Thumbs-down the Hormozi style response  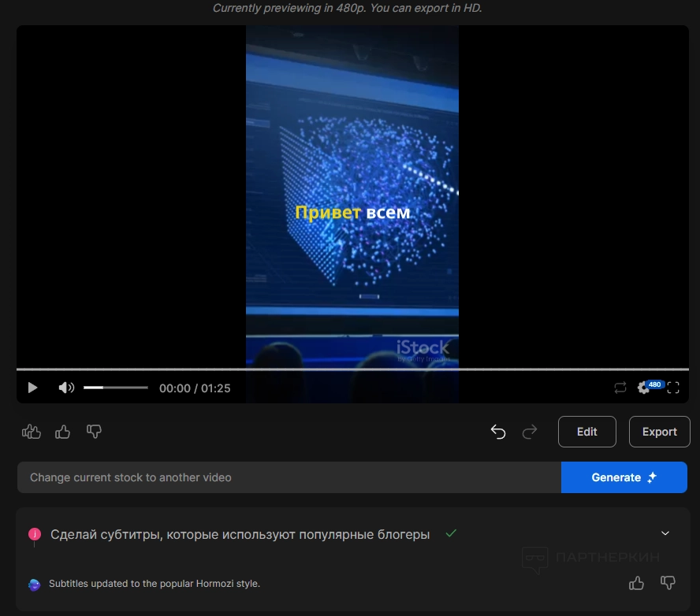(x=668, y=583)
